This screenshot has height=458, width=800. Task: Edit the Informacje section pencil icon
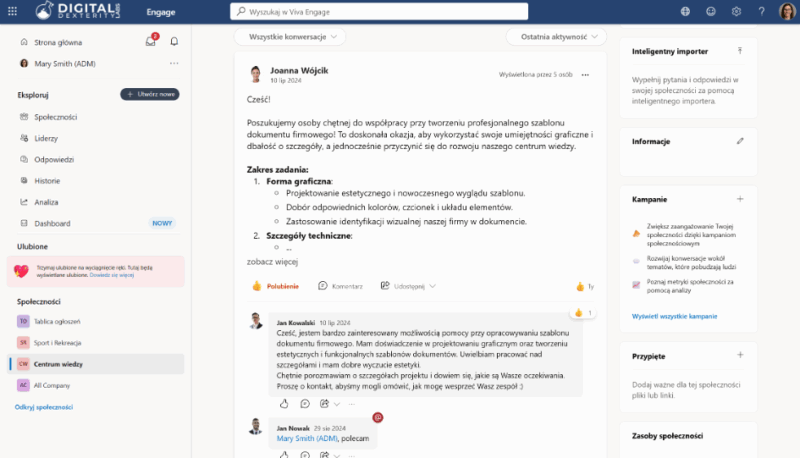pos(740,141)
